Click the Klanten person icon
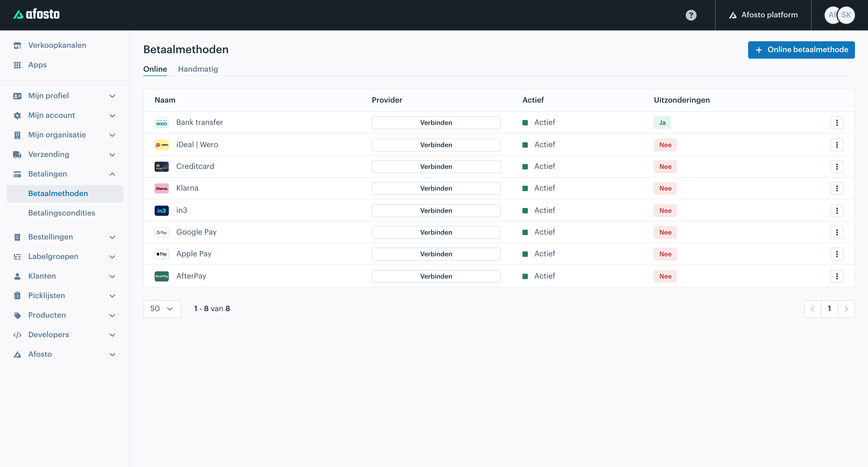Image resolution: width=868 pixels, height=467 pixels. coord(17,276)
